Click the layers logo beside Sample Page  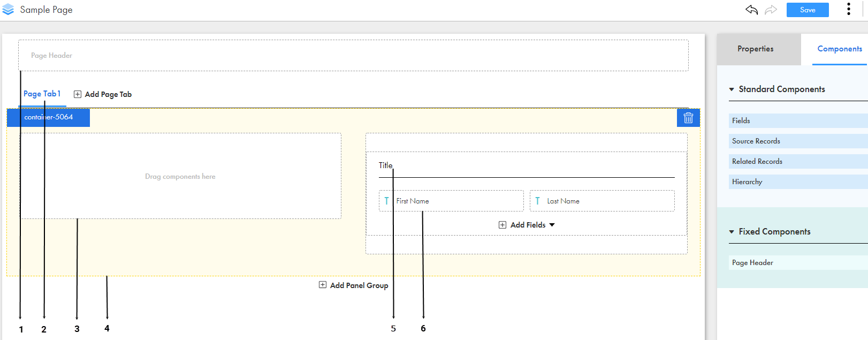pyautogui.click(x=8, y=10)
